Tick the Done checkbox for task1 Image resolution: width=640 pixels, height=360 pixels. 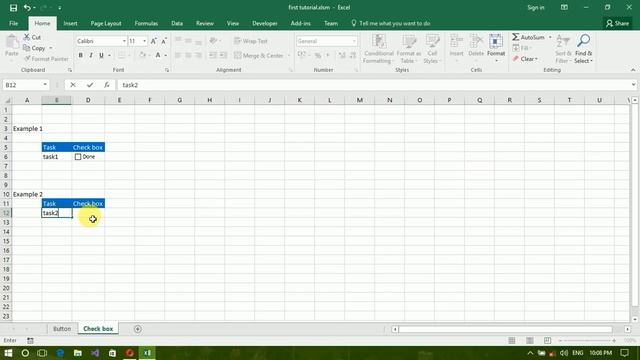click(78, 157)
